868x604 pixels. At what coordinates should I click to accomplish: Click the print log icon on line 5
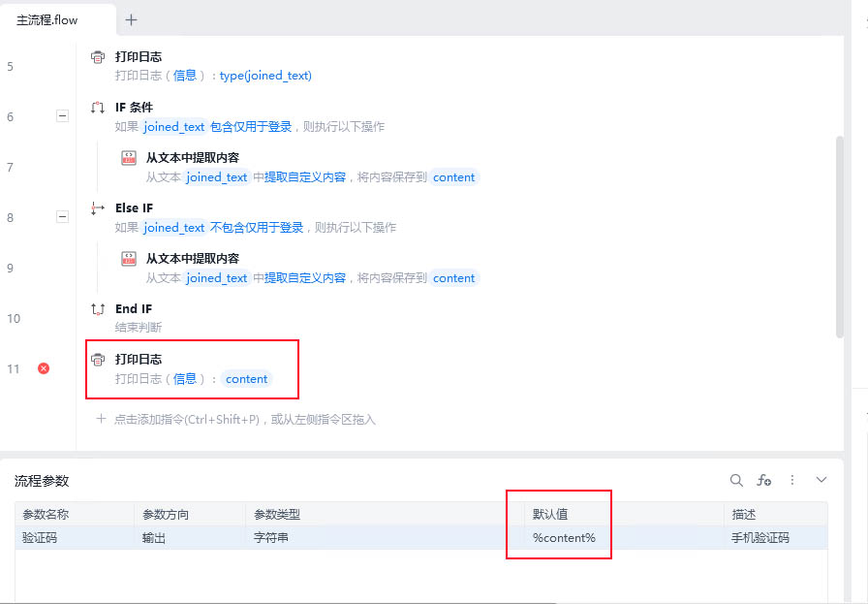98,57
